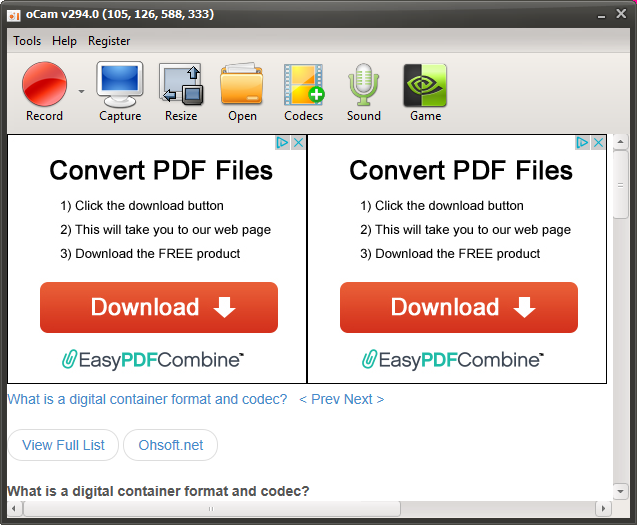The width and height of the screenshot is (637, 525).
Task: Open the Tools menu
Action: coord(27,41)
